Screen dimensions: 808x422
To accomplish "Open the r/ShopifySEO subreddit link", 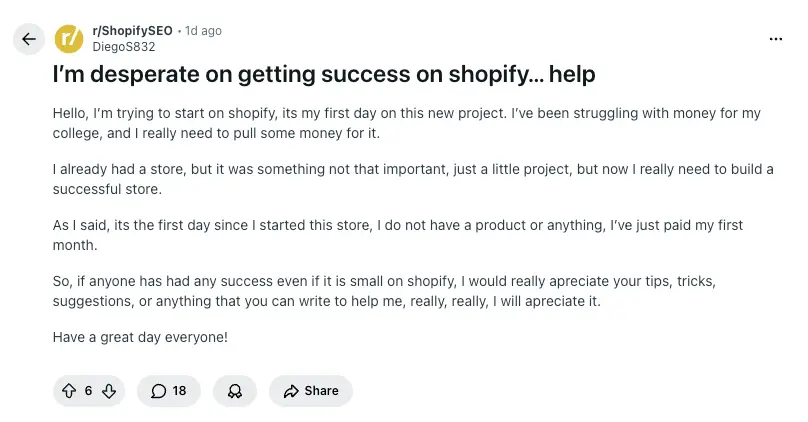I will pyautogui.click(x=132, y=31).
